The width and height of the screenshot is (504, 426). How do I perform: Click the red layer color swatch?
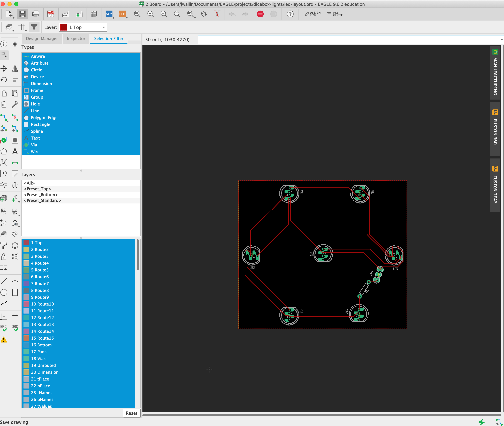(64, 27)
